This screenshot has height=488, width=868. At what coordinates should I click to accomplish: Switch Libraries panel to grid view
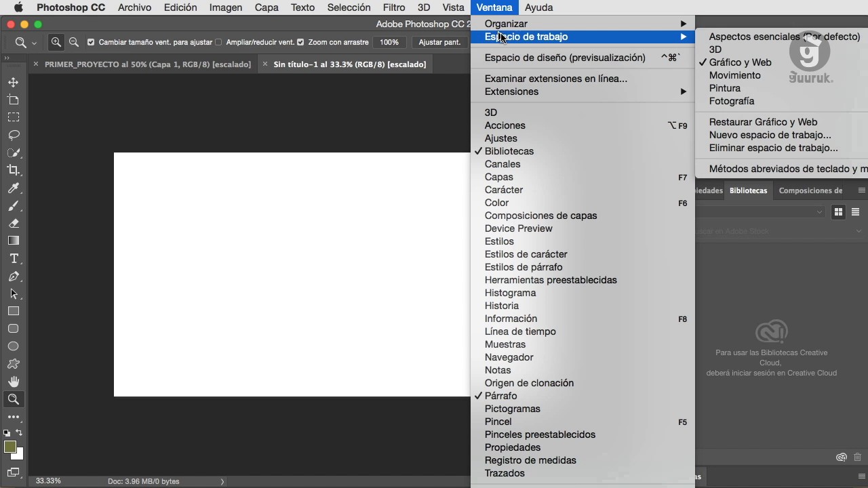[x=838, y=212]
